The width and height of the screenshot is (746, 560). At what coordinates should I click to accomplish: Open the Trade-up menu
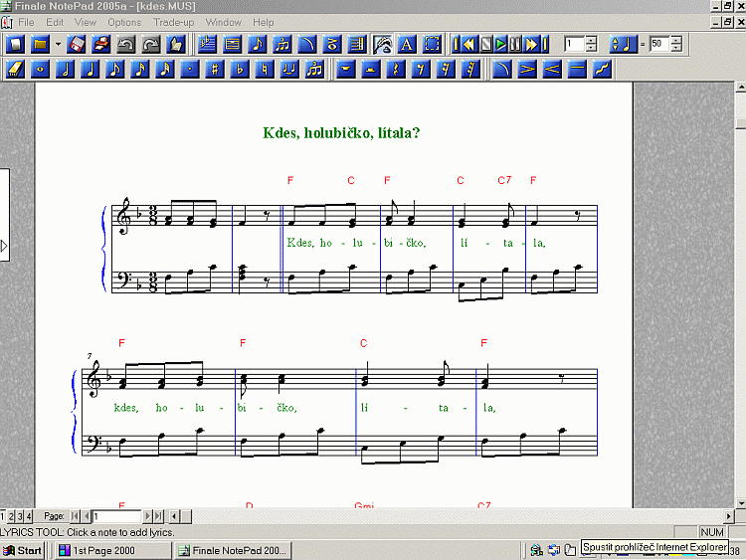pos(174,22)
